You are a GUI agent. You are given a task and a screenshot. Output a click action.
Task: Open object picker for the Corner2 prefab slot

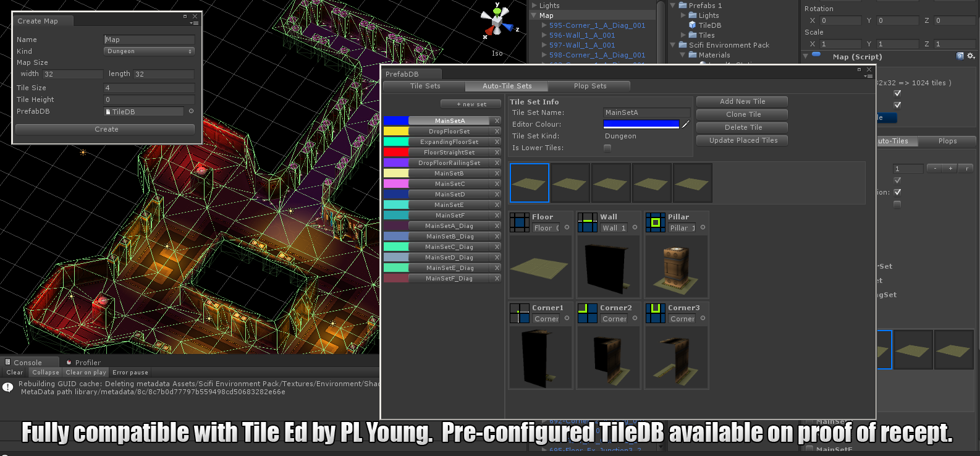(635, 318)
